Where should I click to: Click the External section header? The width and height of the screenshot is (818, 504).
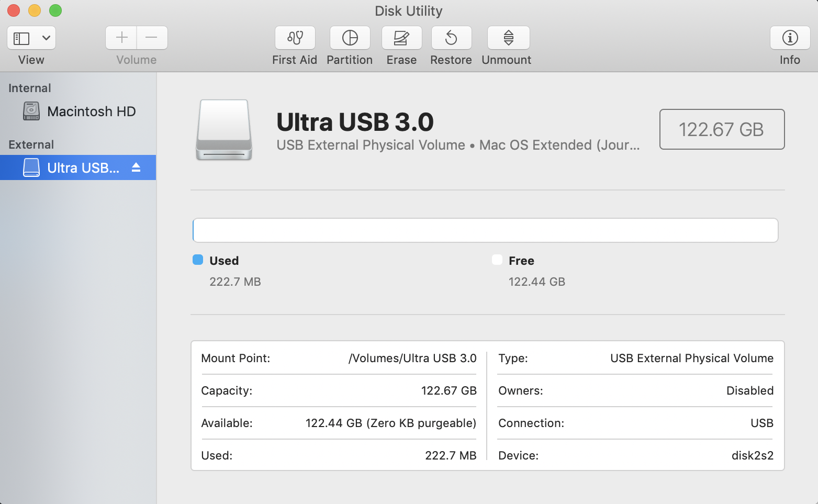click(x=31, y=144)
